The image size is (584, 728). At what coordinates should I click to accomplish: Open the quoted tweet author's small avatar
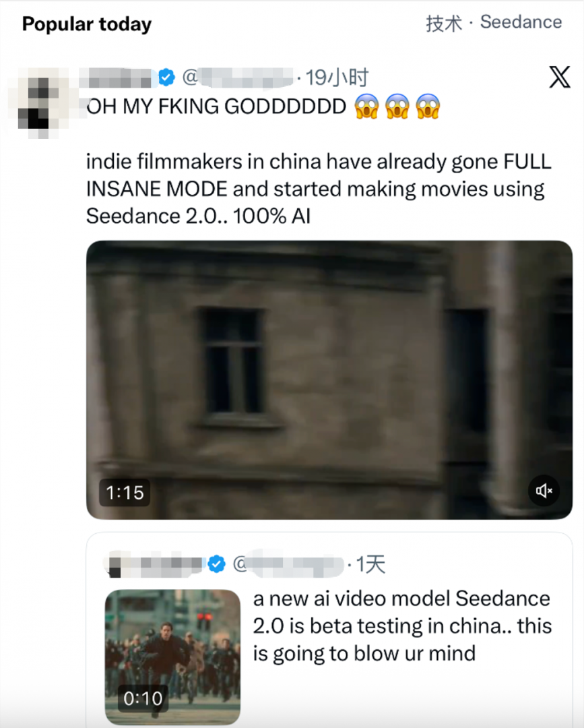pos(115,564)
